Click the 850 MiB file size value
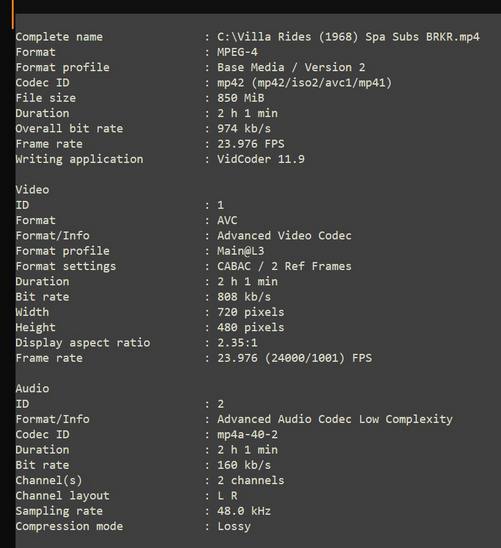The image size is (501, 548). click(241, 98)
